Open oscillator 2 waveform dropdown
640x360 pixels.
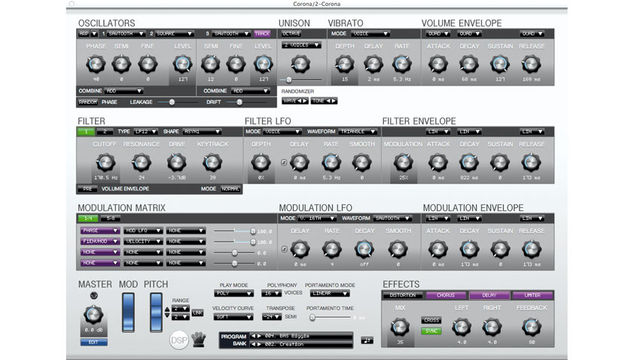(x=174, y=33)
